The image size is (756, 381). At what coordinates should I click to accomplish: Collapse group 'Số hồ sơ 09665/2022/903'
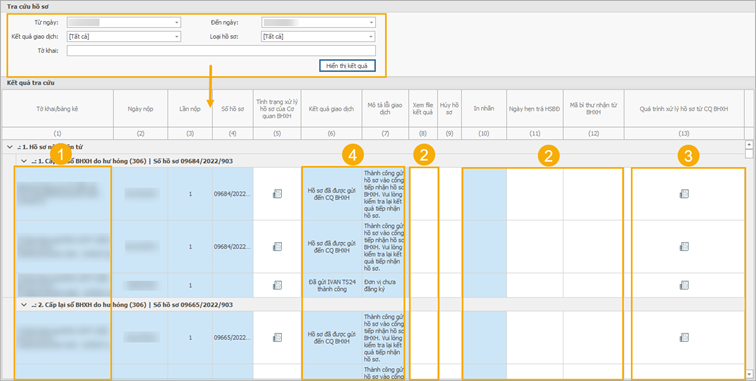point(24,305)
